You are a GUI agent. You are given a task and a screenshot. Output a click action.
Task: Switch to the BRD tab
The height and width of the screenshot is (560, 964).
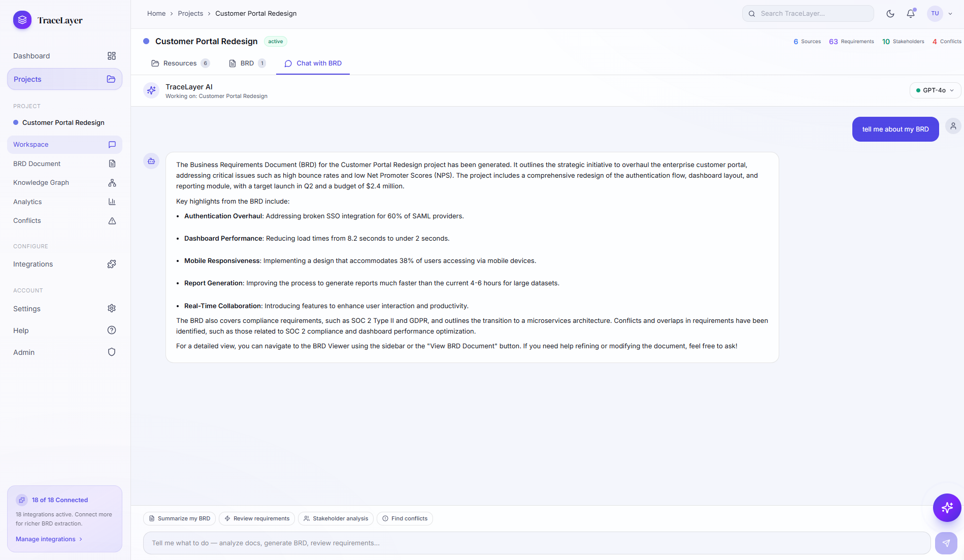coord(247,63)
